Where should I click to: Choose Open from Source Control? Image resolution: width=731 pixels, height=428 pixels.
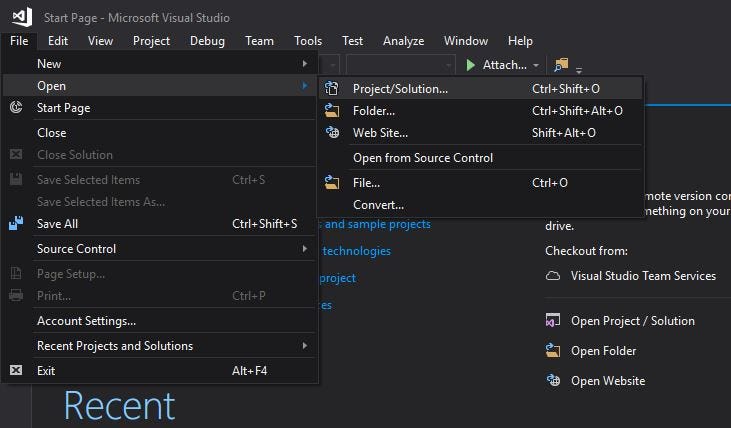pyautogui.click(x=422, y=157)
